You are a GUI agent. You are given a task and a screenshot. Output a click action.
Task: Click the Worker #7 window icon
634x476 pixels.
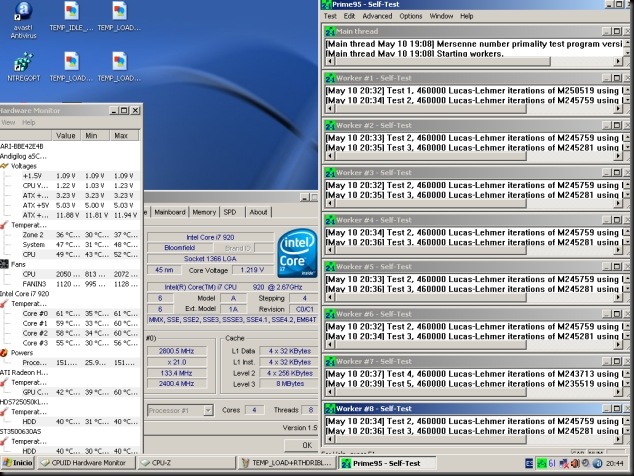[x=330, y=362]
